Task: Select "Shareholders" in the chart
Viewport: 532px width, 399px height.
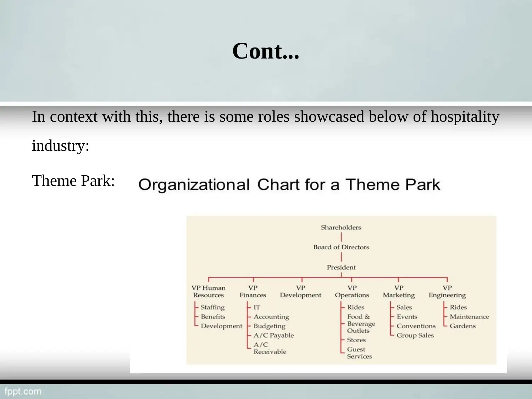Action: [x=341, y=227]
